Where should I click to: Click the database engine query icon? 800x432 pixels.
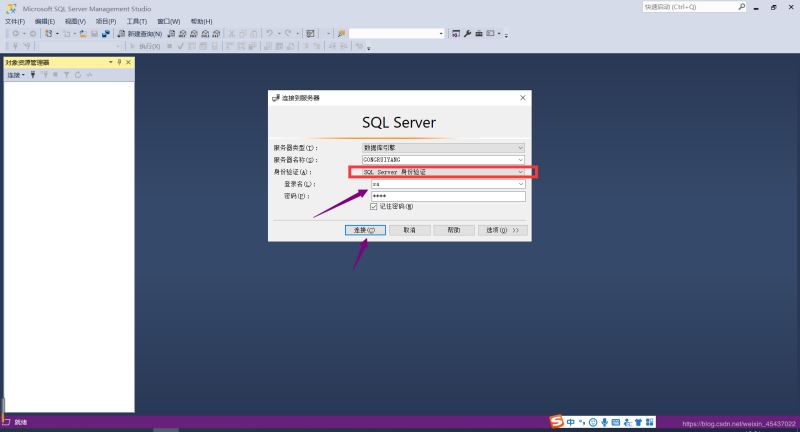[171, 34]
